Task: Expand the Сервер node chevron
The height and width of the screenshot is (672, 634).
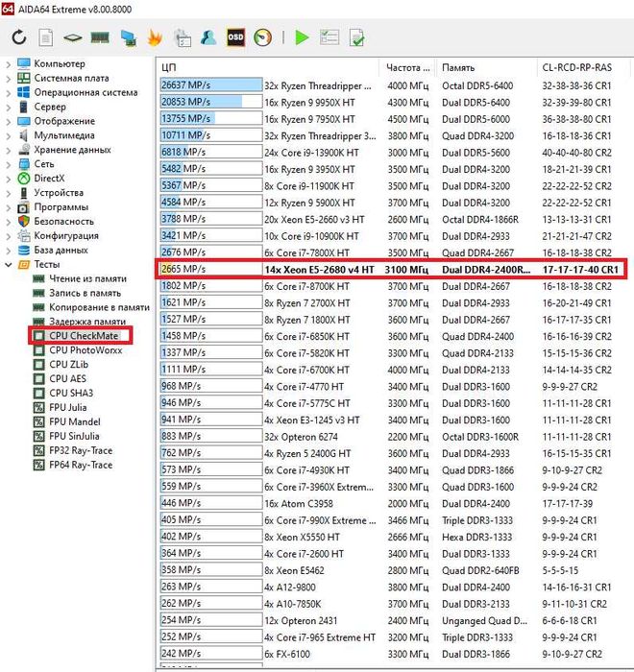Action: click(x=8, y=108)
